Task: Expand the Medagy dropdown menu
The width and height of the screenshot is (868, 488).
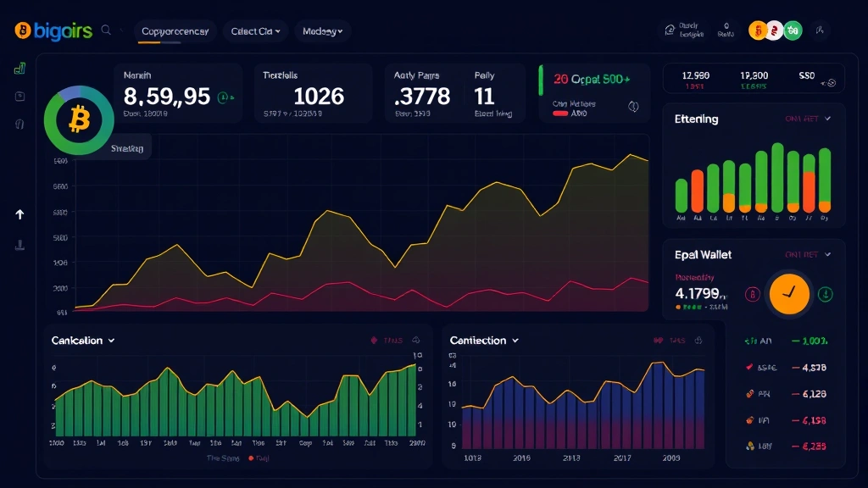Action: click(x=323, y=30)
